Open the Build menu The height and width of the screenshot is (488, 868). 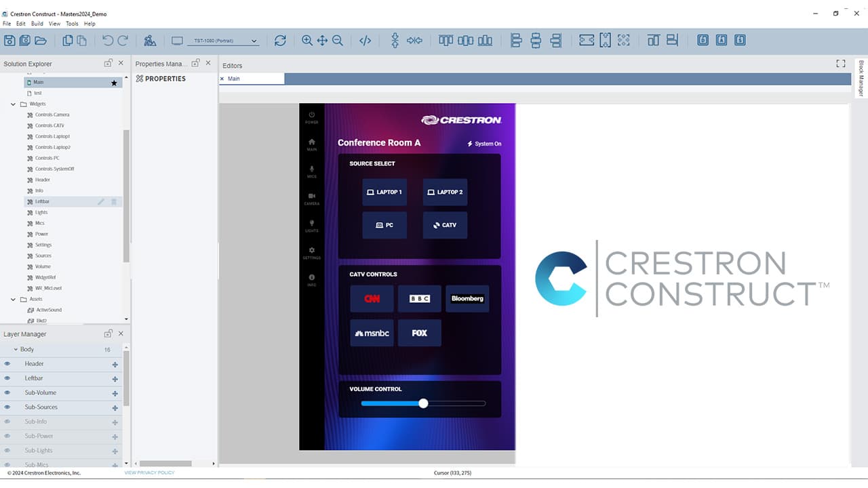37,24
